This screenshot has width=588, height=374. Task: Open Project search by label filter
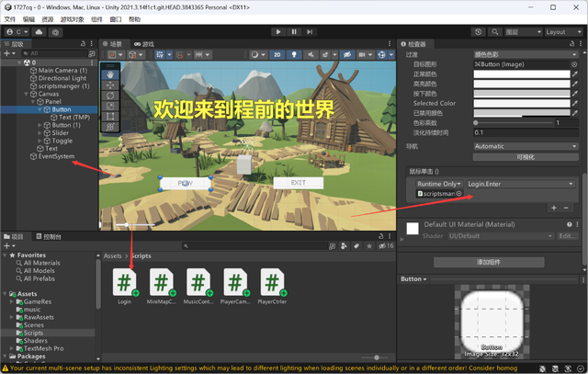(x=356, y=246)
